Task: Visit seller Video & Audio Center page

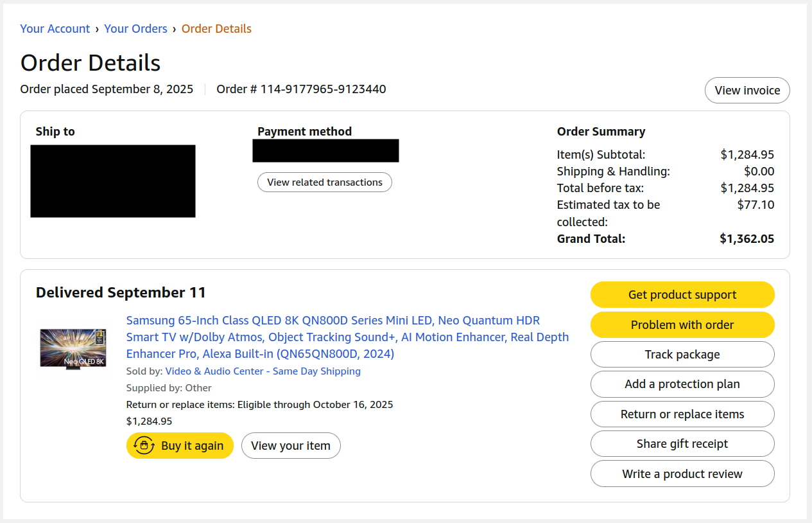Action: tap(263, 371)
